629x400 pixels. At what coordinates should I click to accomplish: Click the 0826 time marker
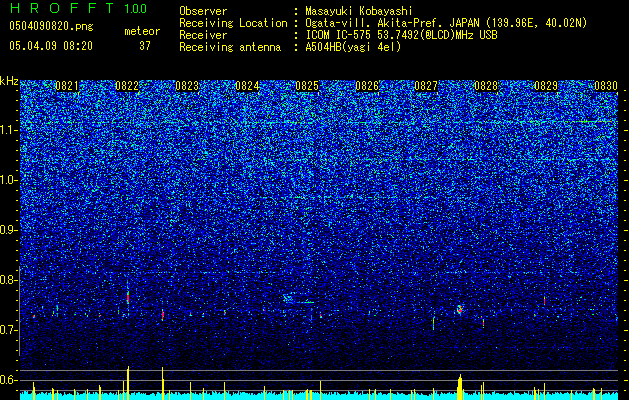(x=367, y=86)
